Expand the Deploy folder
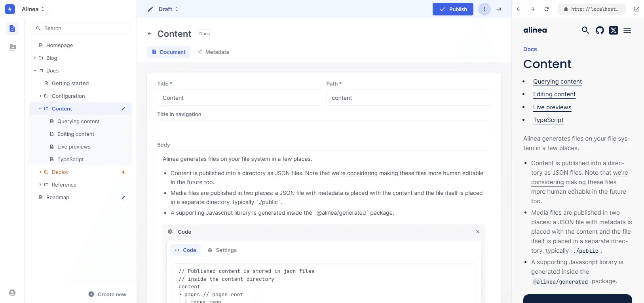644x303 pixels. [x=40, y=172]
